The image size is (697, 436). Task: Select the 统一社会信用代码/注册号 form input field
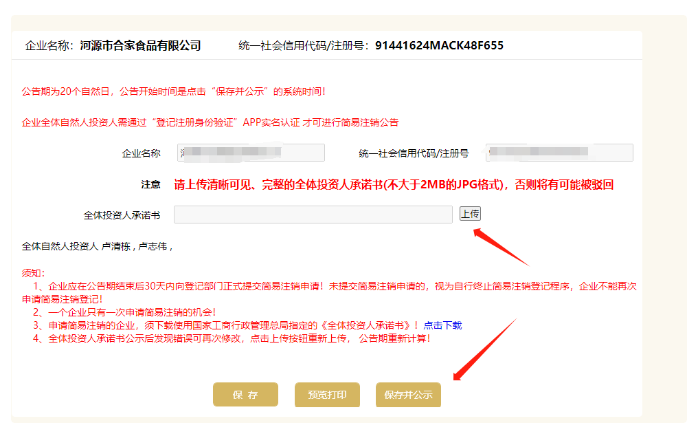(x=545, y=153)
